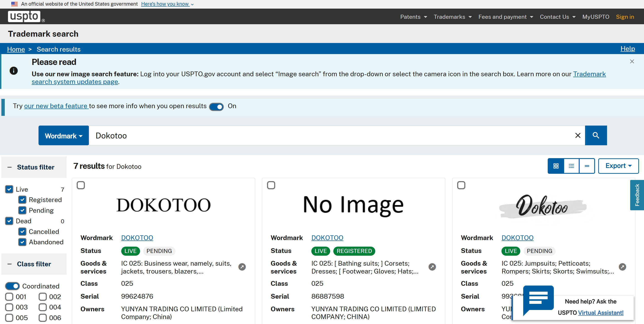Image resolution: width=644 pixels, height=324 pixels.
Task: Open the Patents menu
Action: click(x=414, y=17)
